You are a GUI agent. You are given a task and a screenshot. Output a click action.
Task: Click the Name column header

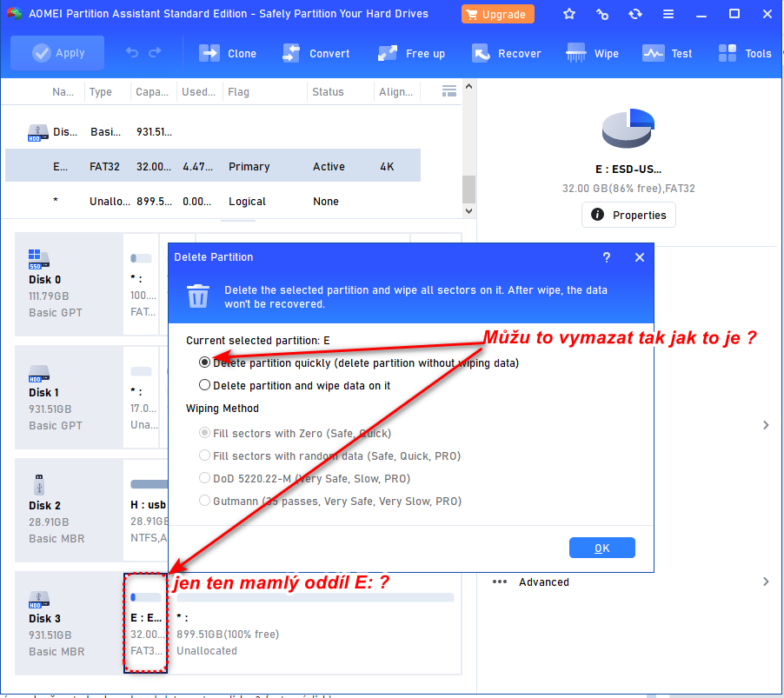[63, 92]
